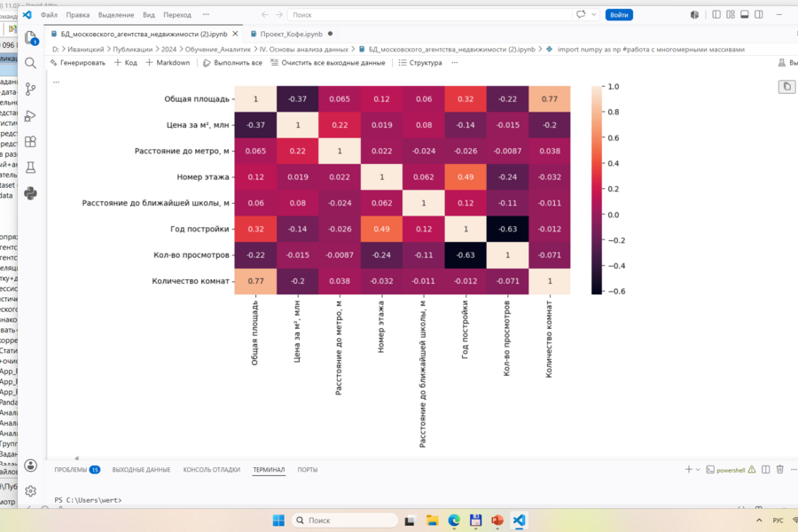Viewport: 798px width, 532px height.
Task: Show more menu bar items
Action: tap(206, 15)
